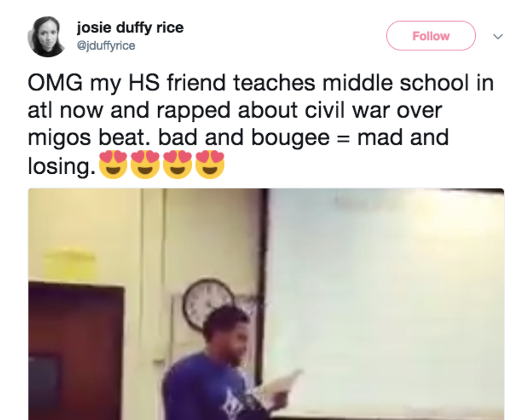Click the dark brown door in video

76,352
